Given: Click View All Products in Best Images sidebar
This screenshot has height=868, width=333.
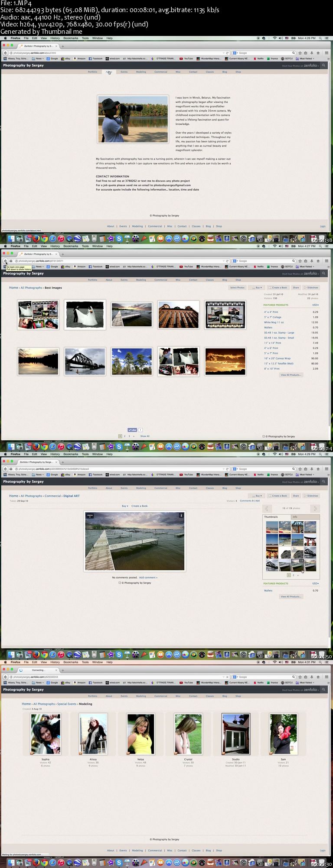Looking at the screenshot, I should [291, 375].
